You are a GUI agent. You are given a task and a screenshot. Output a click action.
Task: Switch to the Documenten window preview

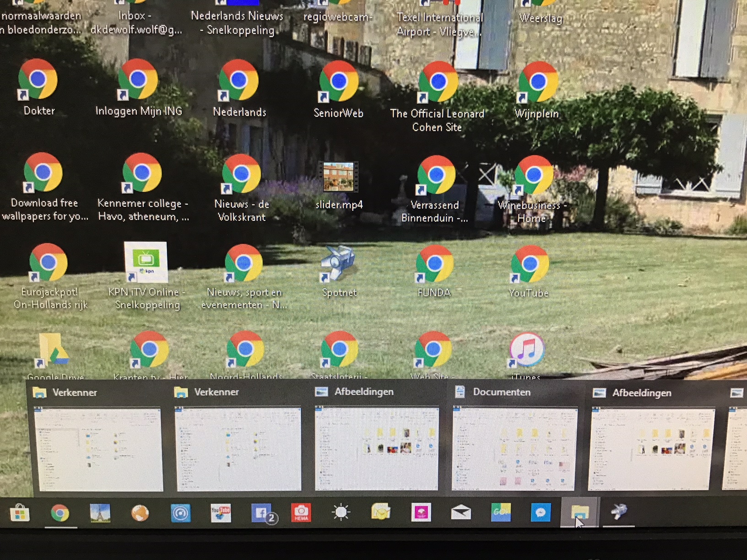click(x=514, y=438)
